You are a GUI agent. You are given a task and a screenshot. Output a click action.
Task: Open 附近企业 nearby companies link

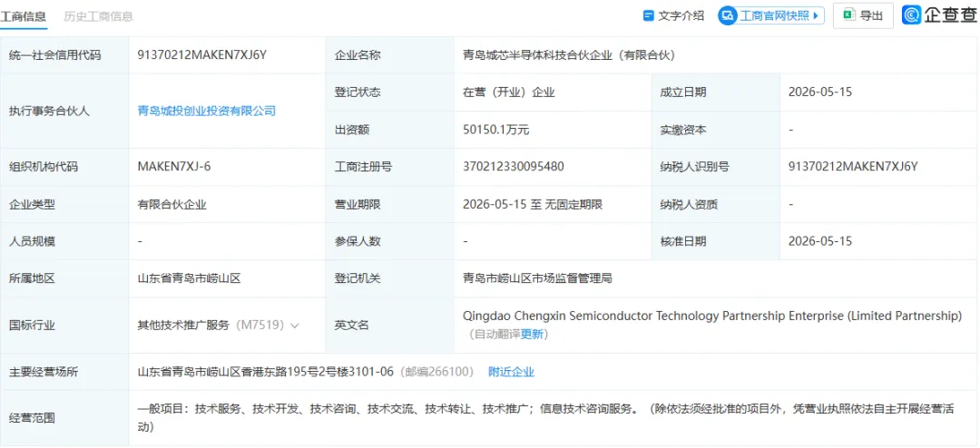coord(511,372)
